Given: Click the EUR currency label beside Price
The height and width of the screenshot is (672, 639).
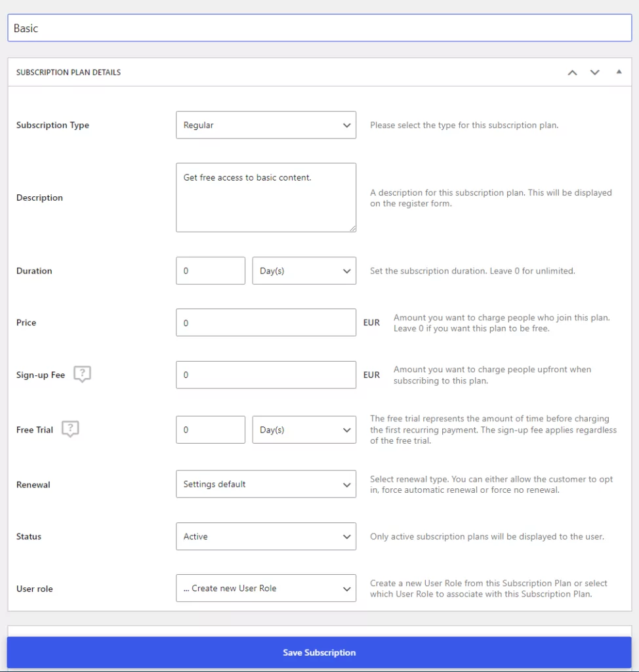Looking at the screenshot, I should [x=371, y=323].
